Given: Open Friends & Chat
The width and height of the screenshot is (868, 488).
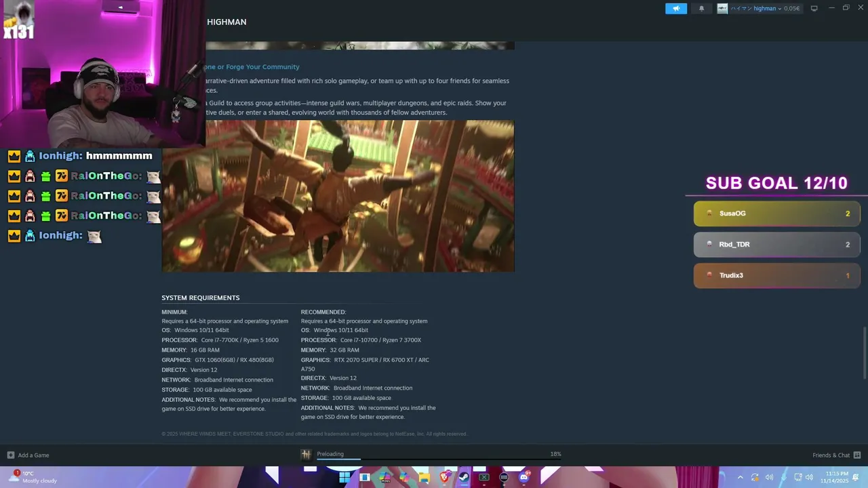Looking at the screenshot, I should coord(831,455).
